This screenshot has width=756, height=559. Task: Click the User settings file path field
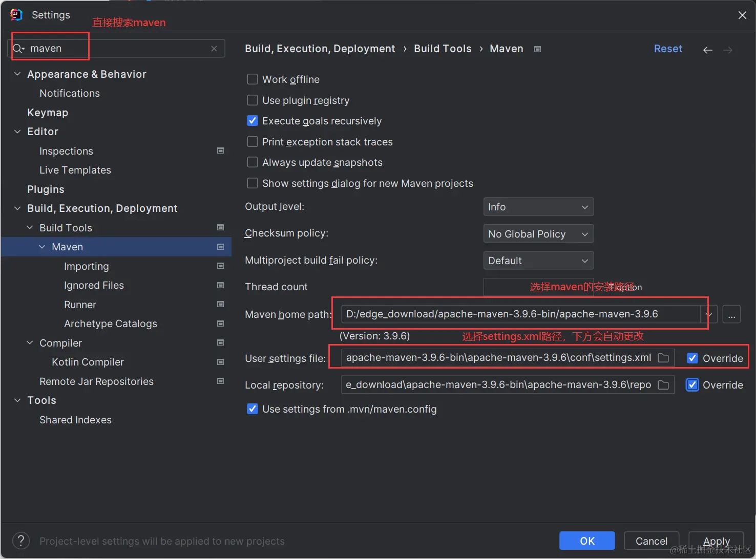click(508, 358)
